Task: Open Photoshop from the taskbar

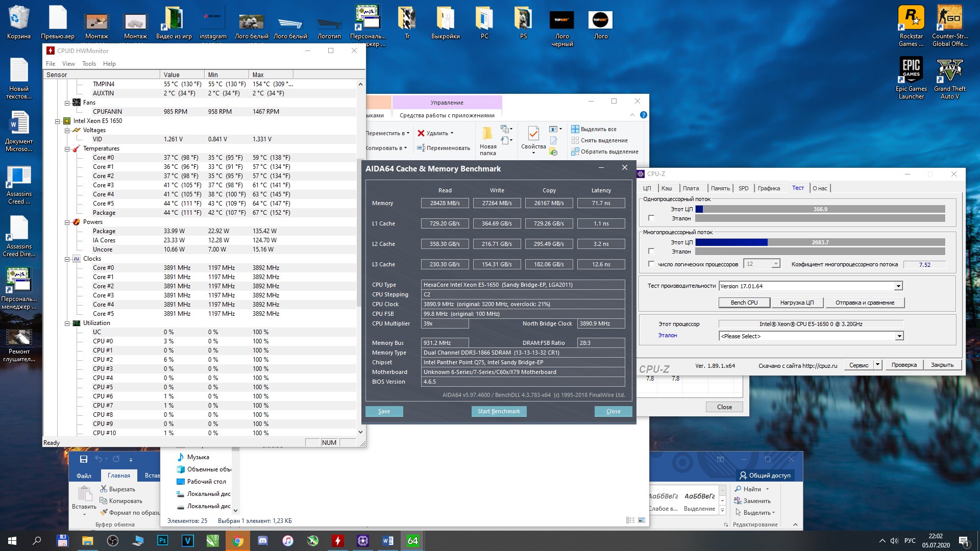Action: (163, 541)
